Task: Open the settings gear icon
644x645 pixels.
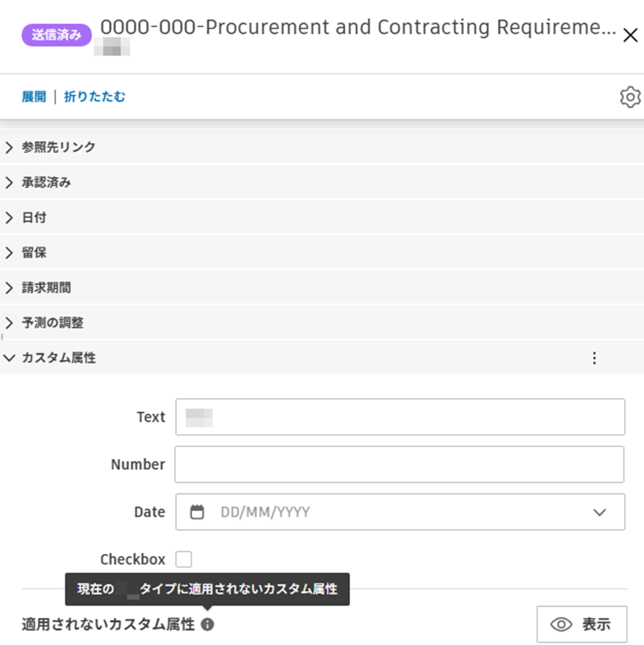Action: click(630, 98)
